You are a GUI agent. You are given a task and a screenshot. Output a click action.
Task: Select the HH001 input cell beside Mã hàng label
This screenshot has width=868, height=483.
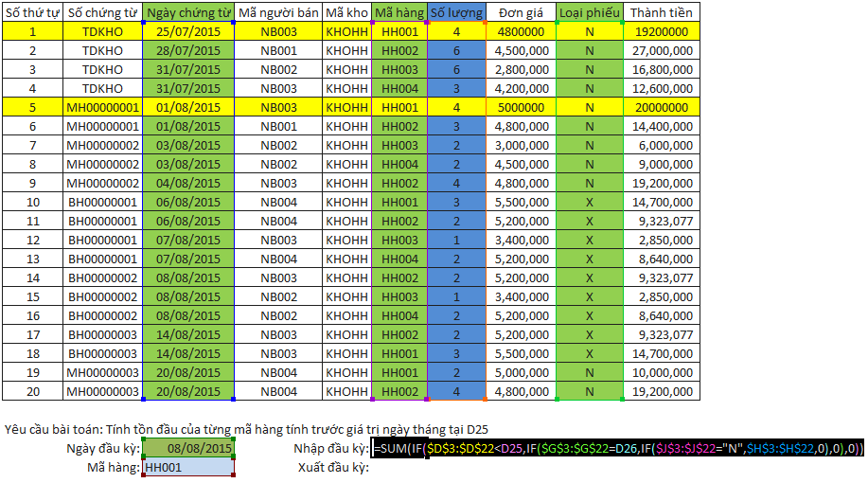pos(187,467)
